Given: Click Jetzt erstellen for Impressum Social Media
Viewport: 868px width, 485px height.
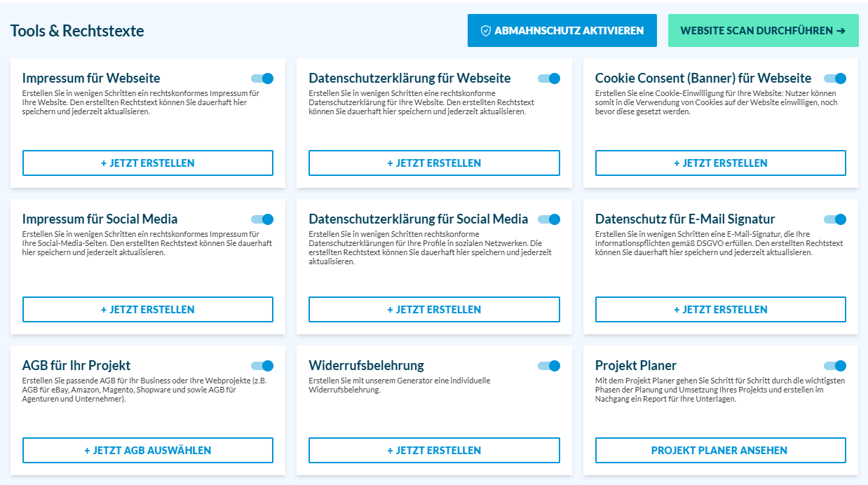Looking at the screenshot, I should click(x=148, y=309).
